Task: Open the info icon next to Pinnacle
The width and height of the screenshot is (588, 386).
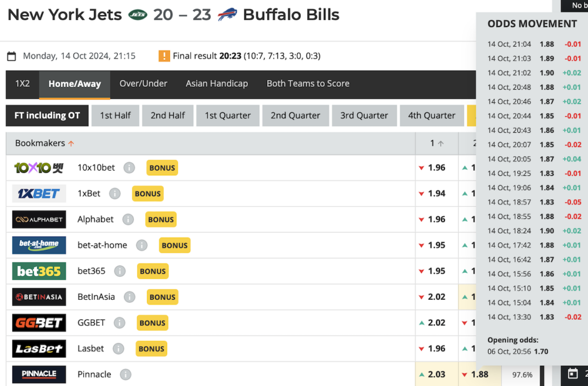Action: [126, 375]
